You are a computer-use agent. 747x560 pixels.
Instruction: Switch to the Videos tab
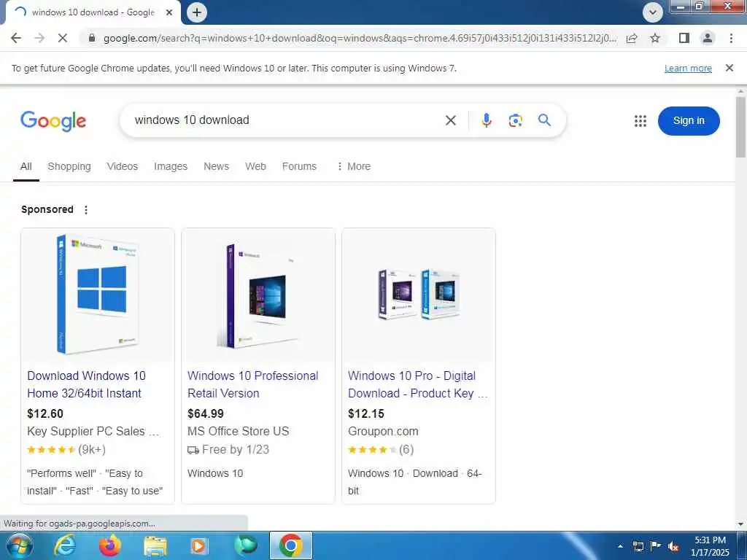(122, 166)
